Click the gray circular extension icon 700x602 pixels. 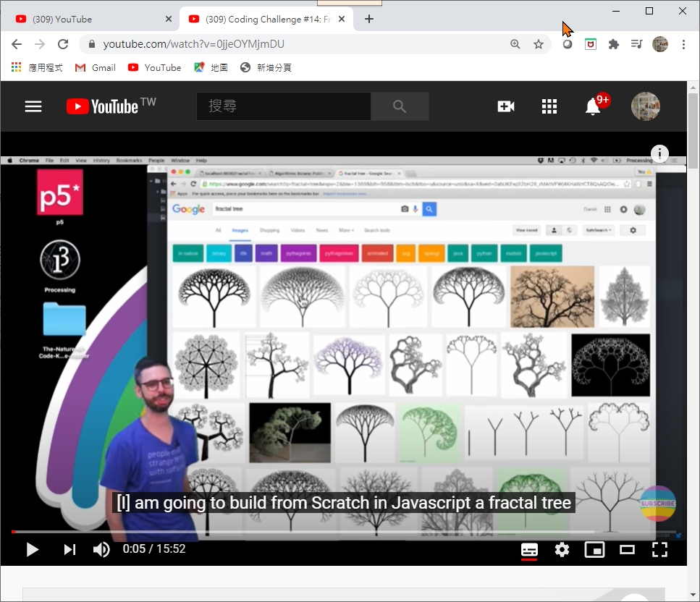(x=568, y=44)
